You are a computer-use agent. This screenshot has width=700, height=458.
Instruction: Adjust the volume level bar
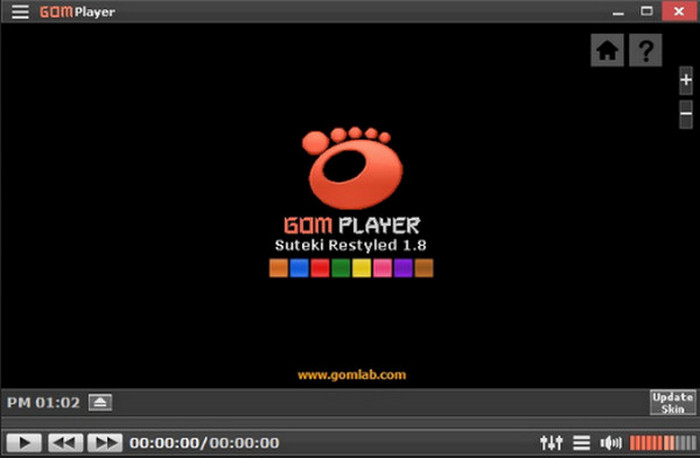pyautogui.click(x=663, y=443)
